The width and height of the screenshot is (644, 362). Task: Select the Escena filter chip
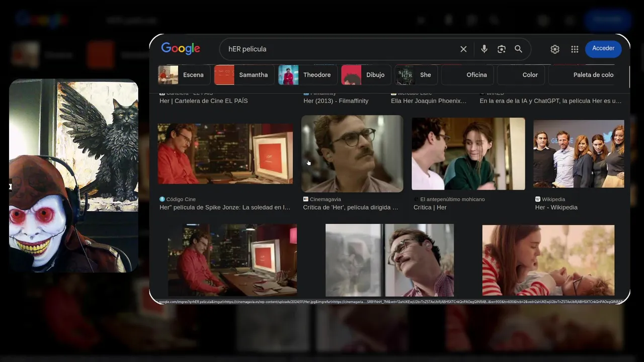click(x=184, y=75)
